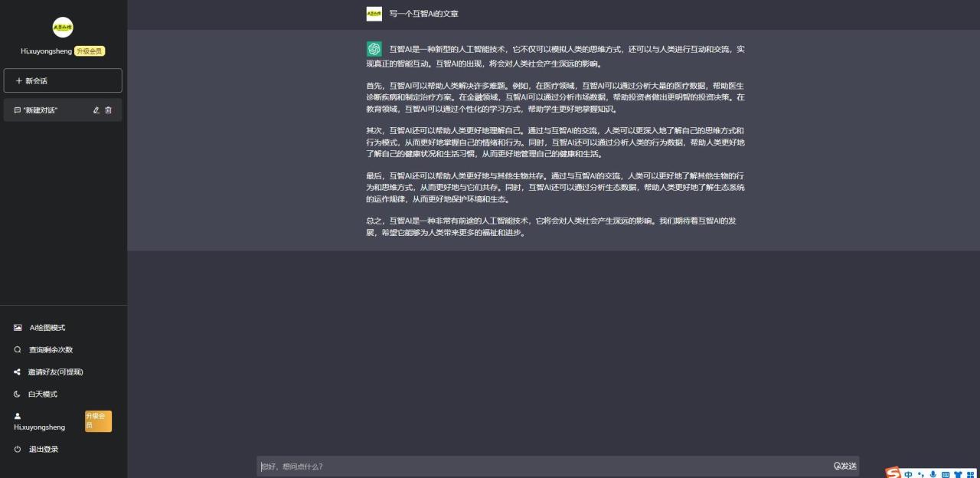Open 邀请好友(可提现) invite friends option

pos(55,372)
